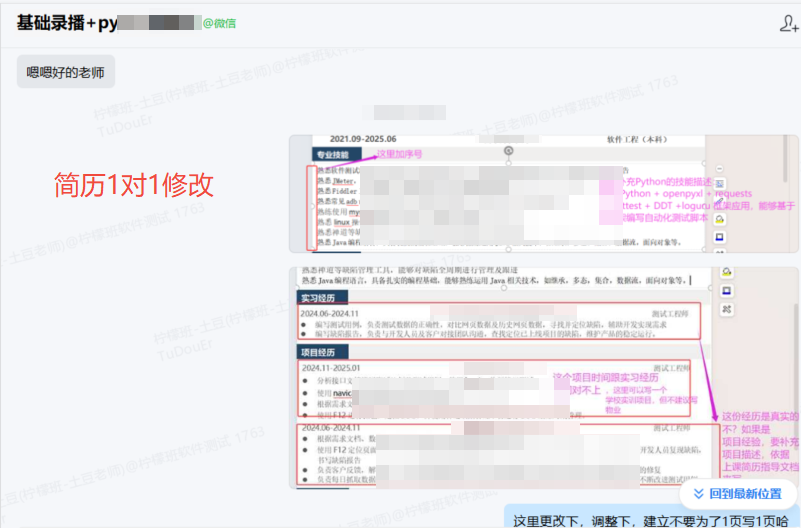This screenshot has height=528, width=801.
Task: Click the blue screen icon in lower image sidebar
Action: coord(727,291)
